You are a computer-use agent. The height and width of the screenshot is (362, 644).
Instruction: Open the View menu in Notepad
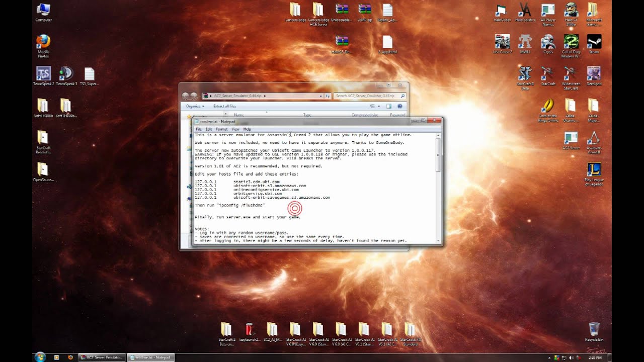pos(235,129)
